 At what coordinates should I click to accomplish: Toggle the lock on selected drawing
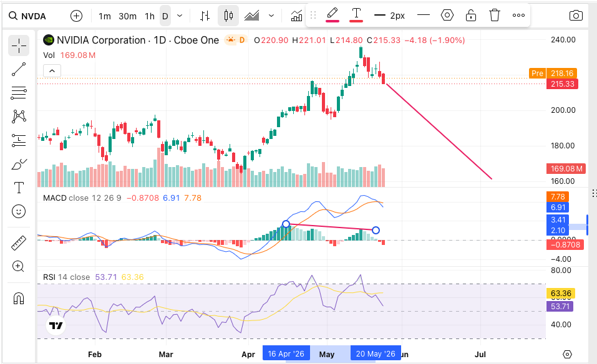[470, 16]
